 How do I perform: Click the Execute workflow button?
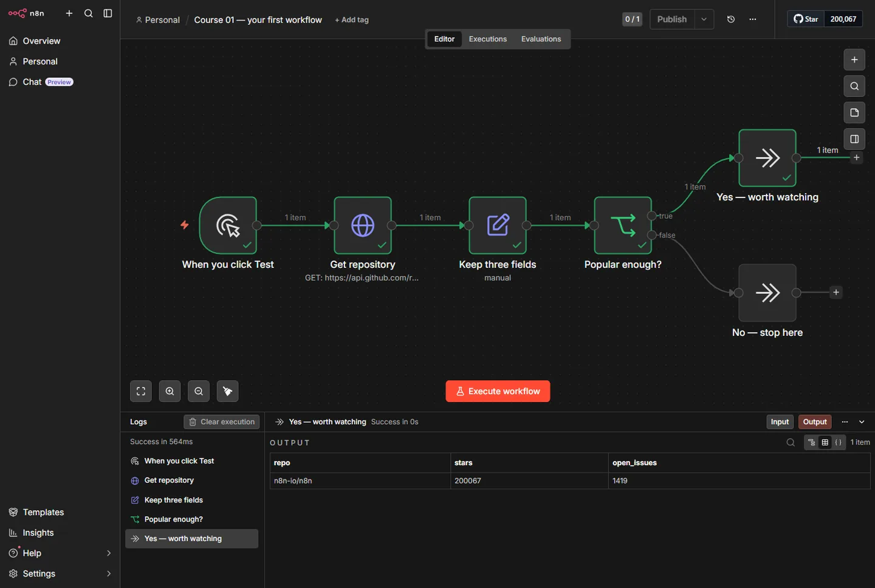click(x=498, y=391)
